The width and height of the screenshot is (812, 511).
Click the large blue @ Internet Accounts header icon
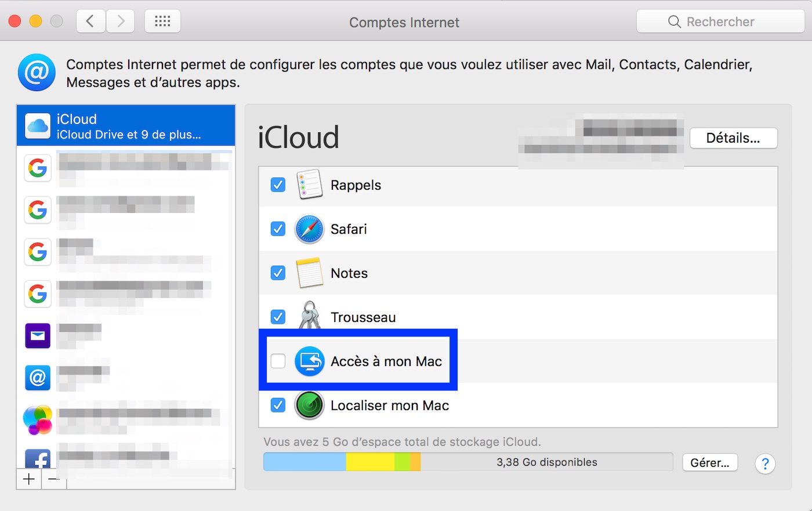[37, 73]
